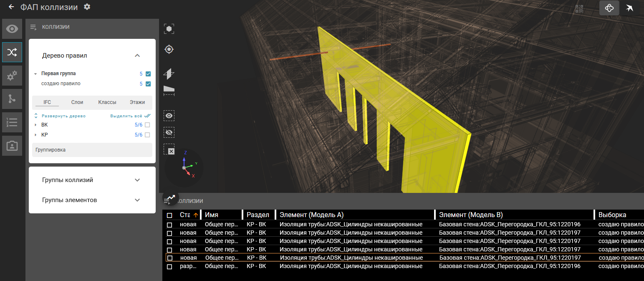Toggle the Первая группа checkbox
The width and height of the screenshot is (644, 281).
tap(148, 74)
